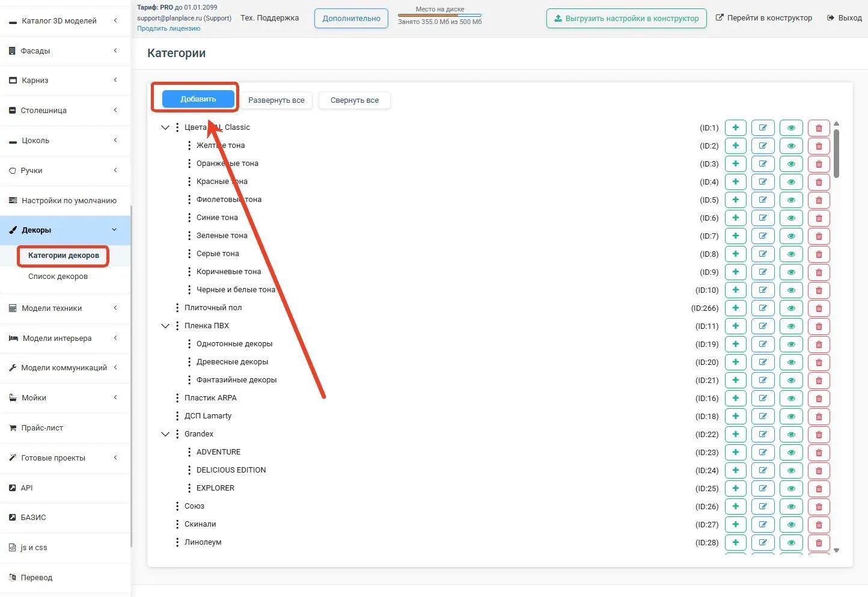Viewport: 868px width, 597px height.
Task: Expand the Фасады sidebar section
Action: [x=65, y=51]
